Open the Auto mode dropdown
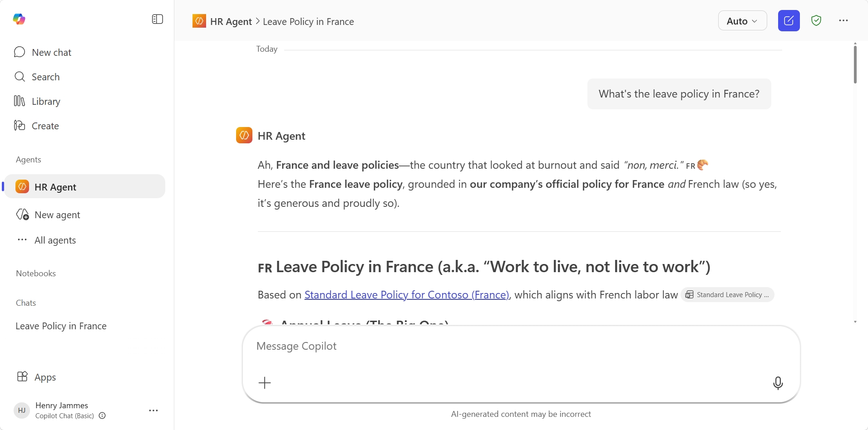 pos(742,21)
